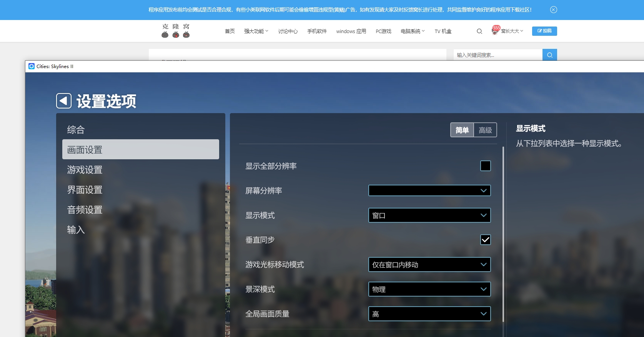Click the blue sidebar search button

(549, 55)
